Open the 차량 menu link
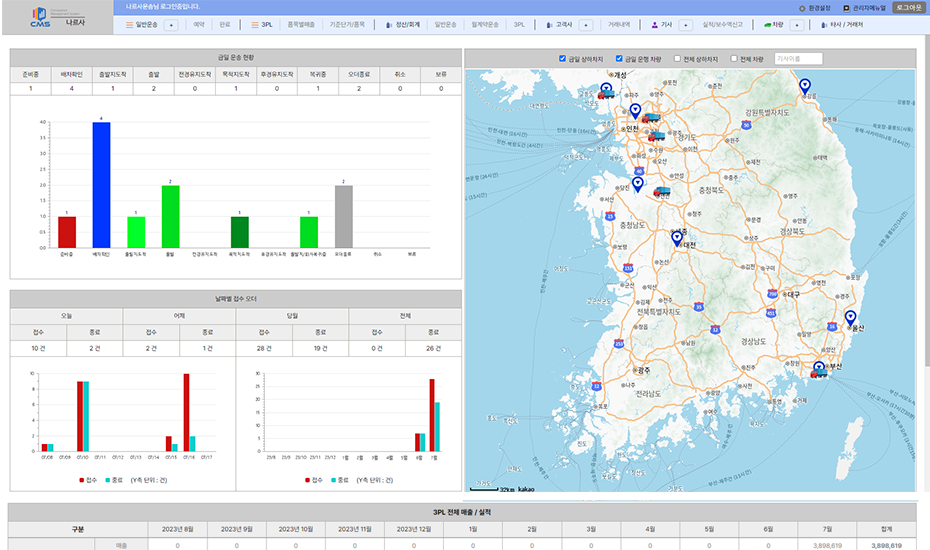930x550 pixels. [778, 25]
